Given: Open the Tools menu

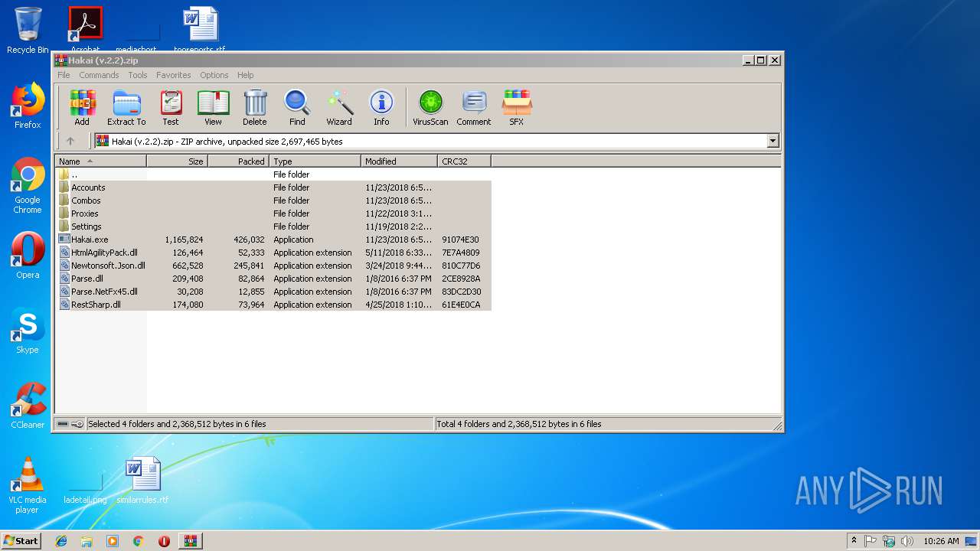Looking at the screenshot, I should pyautogui.click(x=138, y=75).
